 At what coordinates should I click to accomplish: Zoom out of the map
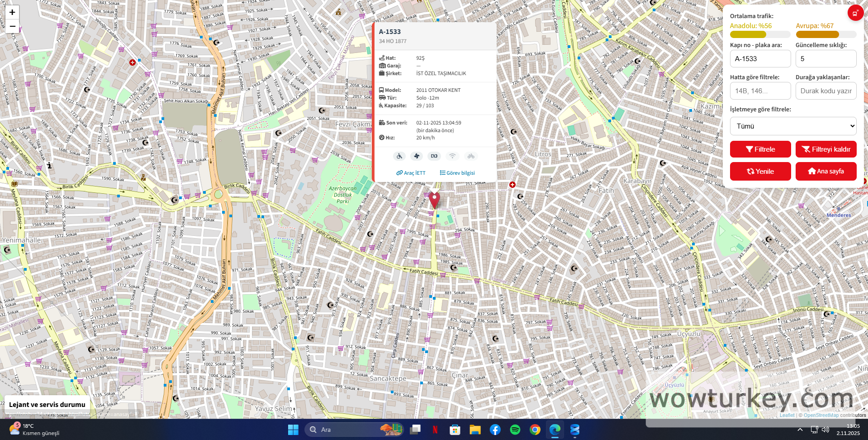click(12, 26)
